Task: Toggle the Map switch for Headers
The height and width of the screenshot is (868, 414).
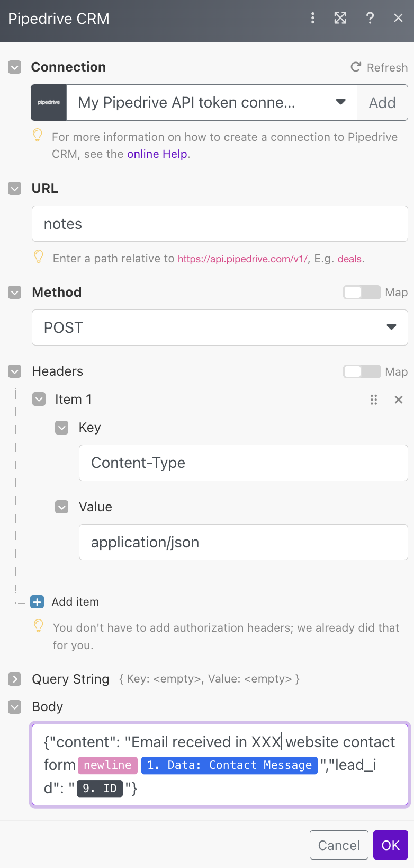Action: [362, 372]
